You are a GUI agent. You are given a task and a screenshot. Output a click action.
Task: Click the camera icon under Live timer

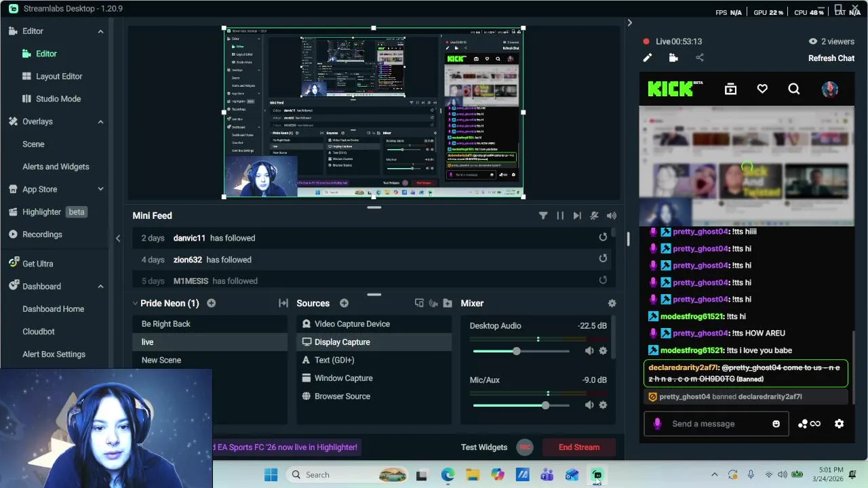(x=673, y=58)
